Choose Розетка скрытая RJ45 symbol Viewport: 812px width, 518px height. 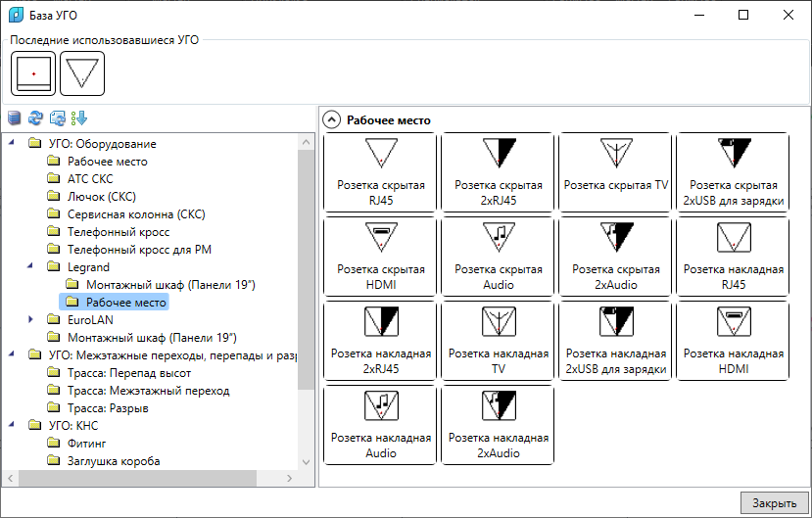coord(381,172)
